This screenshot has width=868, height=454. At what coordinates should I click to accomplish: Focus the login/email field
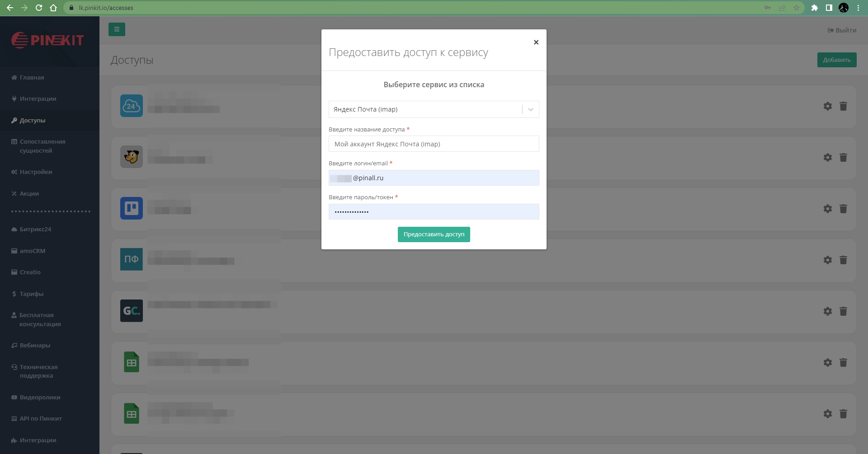click(x=433, y=178)
